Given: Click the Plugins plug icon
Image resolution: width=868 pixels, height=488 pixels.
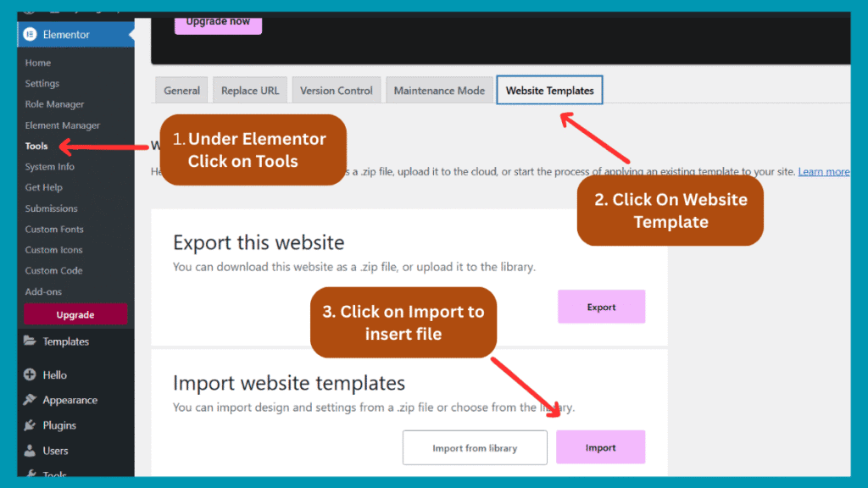Looking at the screenshot, I should [x=30, y=425].
